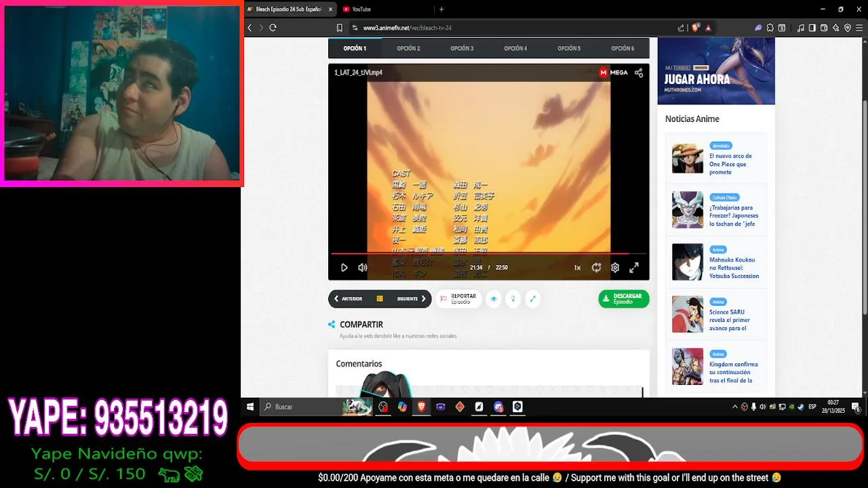Viewport: 868px width, 488px height.
Task: Click the taskbar volume speaker icon
Action: tap(763, 407)
